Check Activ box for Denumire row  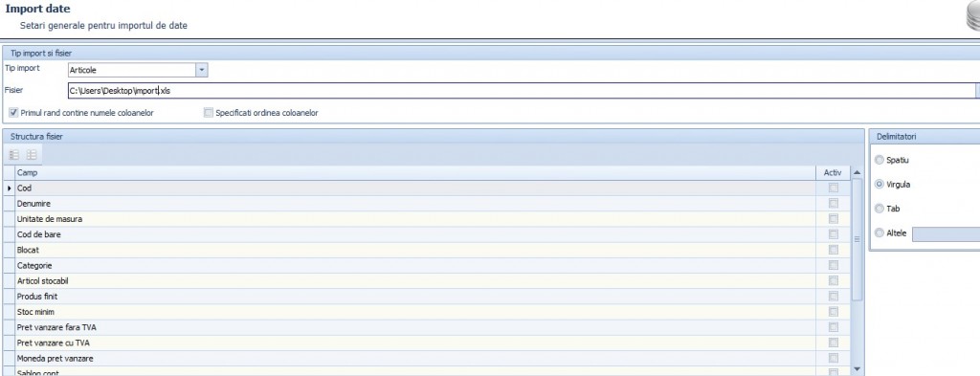[834, 203]
